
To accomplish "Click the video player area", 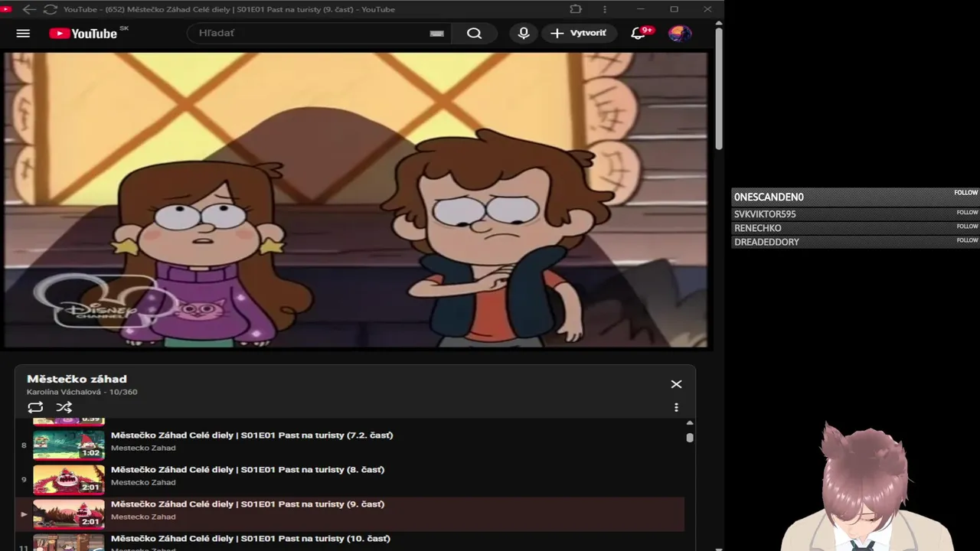I will [x=356, y=200].
